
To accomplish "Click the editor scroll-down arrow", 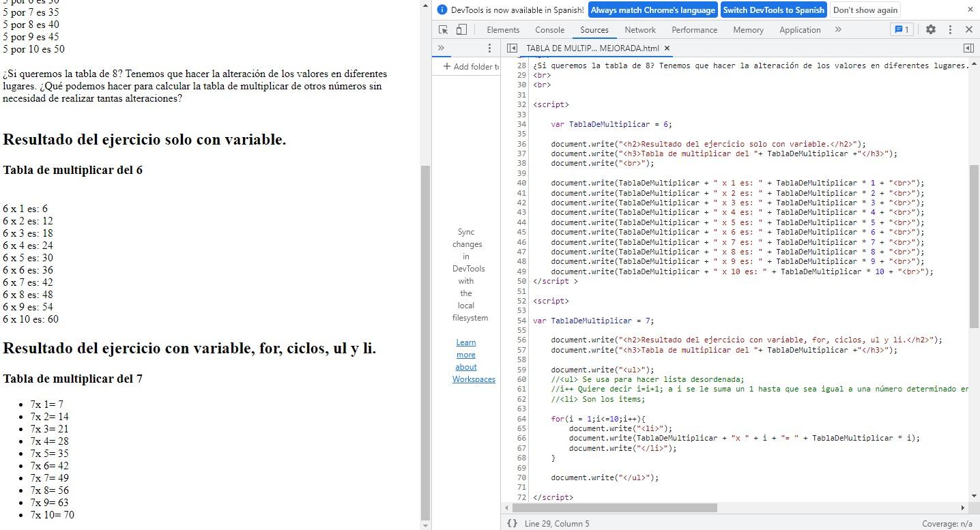I will click(974, 496).
